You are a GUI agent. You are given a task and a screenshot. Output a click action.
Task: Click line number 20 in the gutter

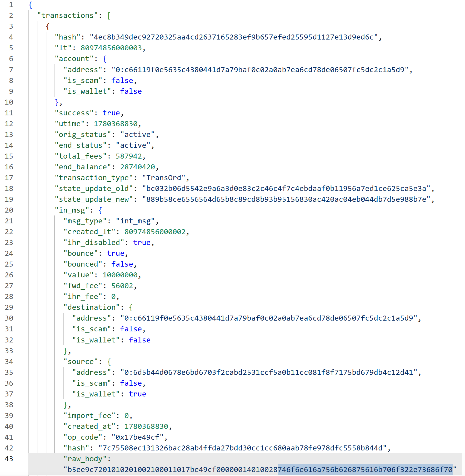[x=9, y=210]
